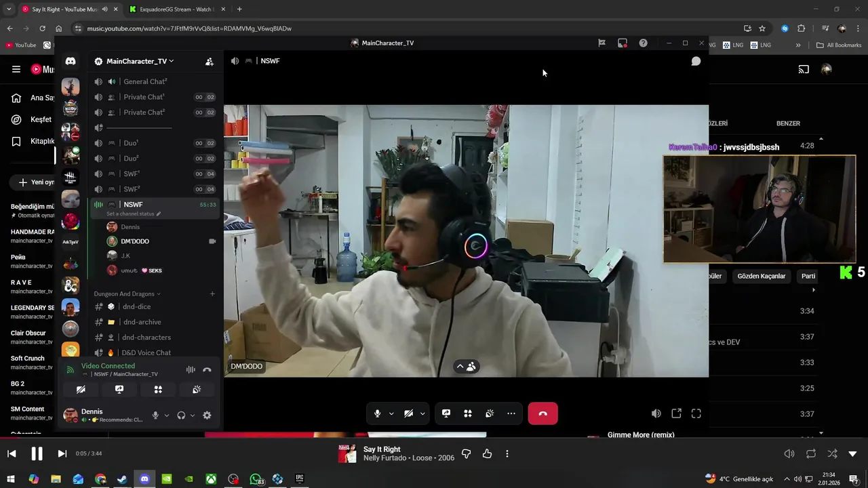Join General Chat voice channel
Viewport: 868px width, 488px height.
(155, 81)
